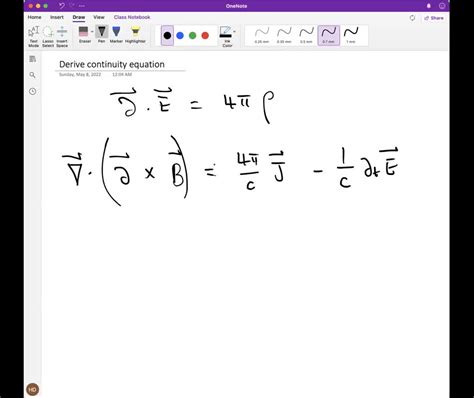
Task: Open the Eraser options dropdown arrow
Action: (x=92, y=32)
